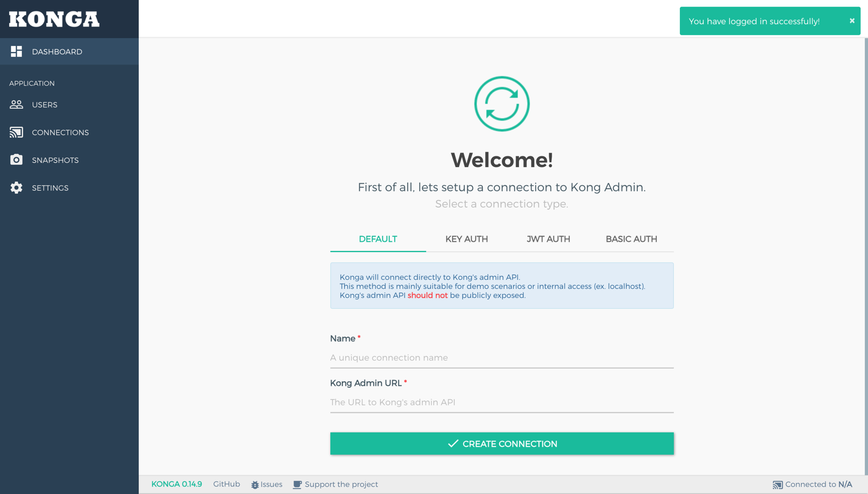Open the KONGA 0.14.9 version link
Viewport: 868px width, 494px height.
tap(177, 484)
